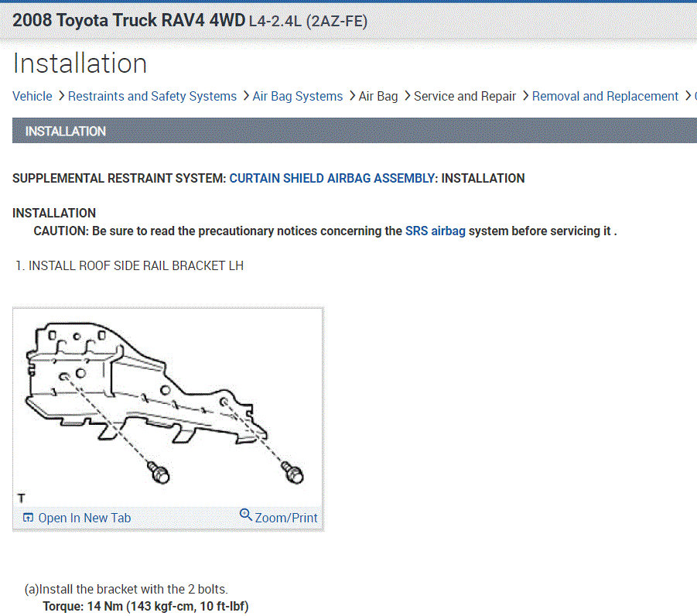Open the CURTAIN SHIELD AIRBAG ASSEMBLY link
Viewport: 697px width, 616px height.
[332, 178]
